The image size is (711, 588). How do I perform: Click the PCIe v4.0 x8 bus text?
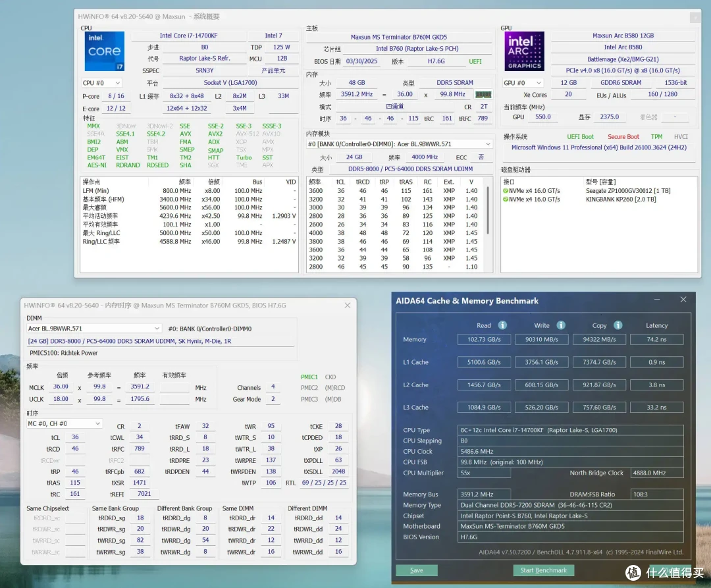point(623,70)
